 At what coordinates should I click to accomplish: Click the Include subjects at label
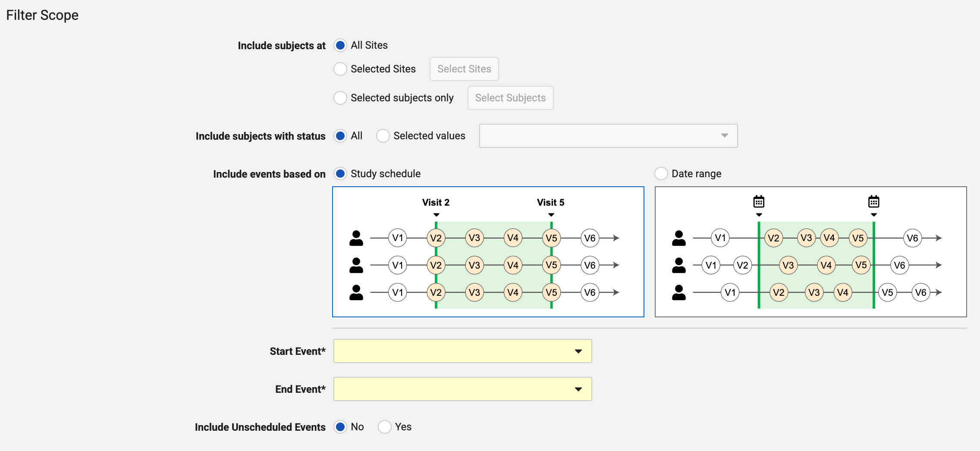(x=282, y=46)
